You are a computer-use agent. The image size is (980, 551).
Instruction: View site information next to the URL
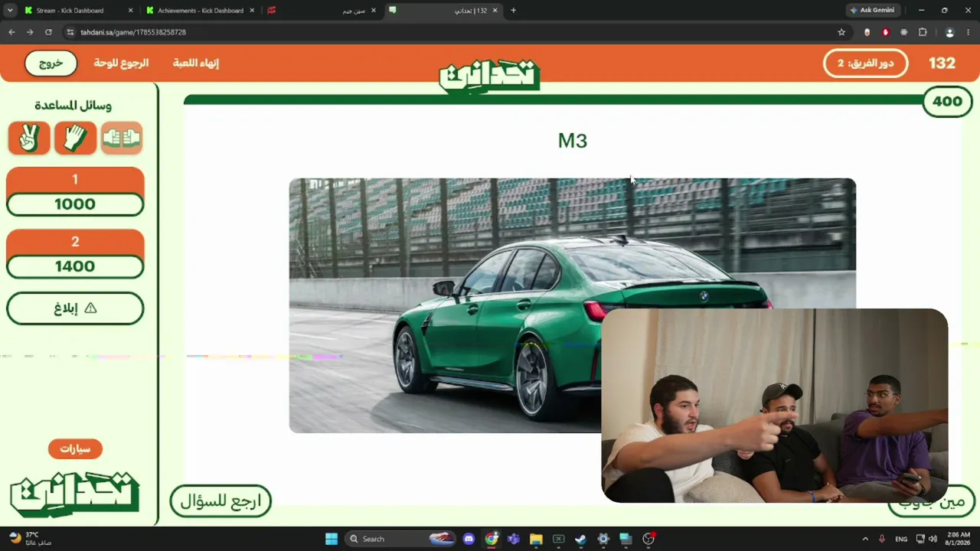coord(70,32)
